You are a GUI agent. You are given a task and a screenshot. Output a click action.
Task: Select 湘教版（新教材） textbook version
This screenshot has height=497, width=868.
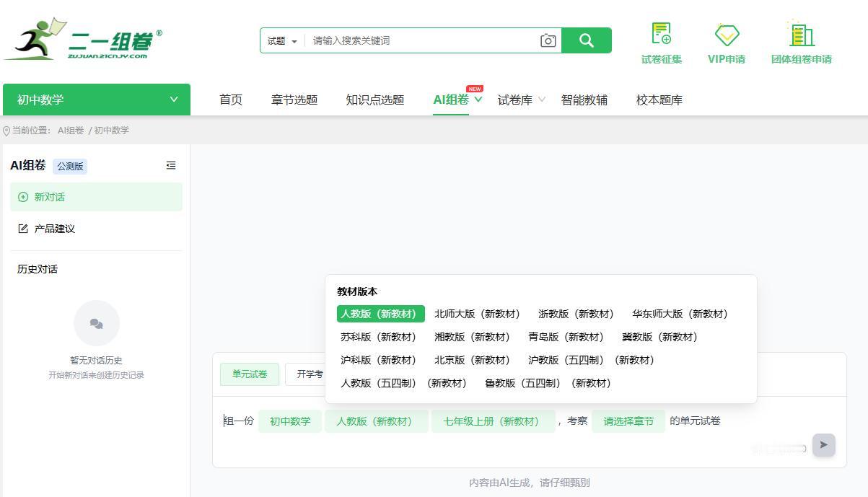coord(473,337)
